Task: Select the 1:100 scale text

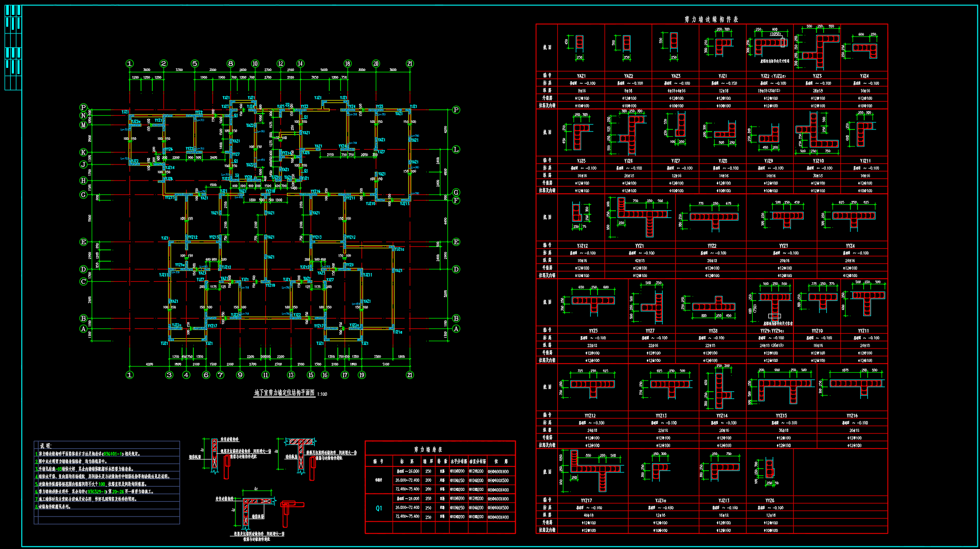Action: click(x=322, y=394)
